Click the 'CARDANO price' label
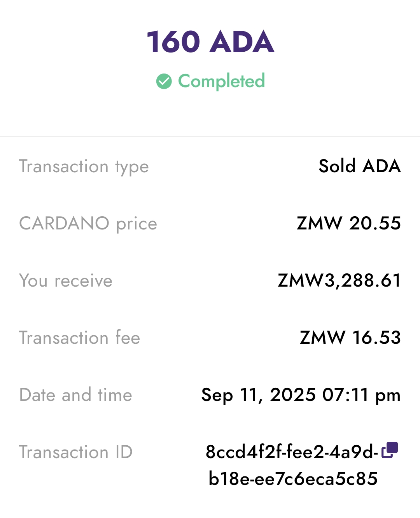Image resolution: width=420 pixels, height=518 pixels. point(88,224)
